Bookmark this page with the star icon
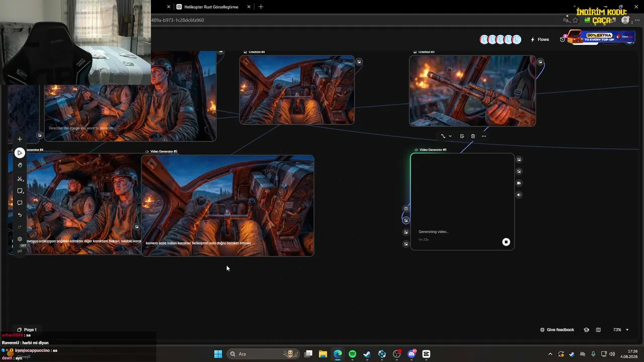 tap(575, 20)
